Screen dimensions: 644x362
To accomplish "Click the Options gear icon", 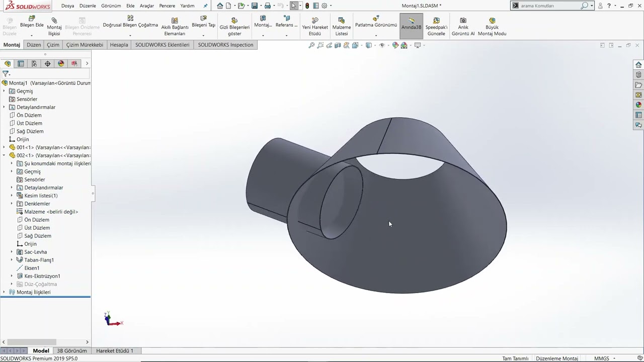I will [325, 6].
